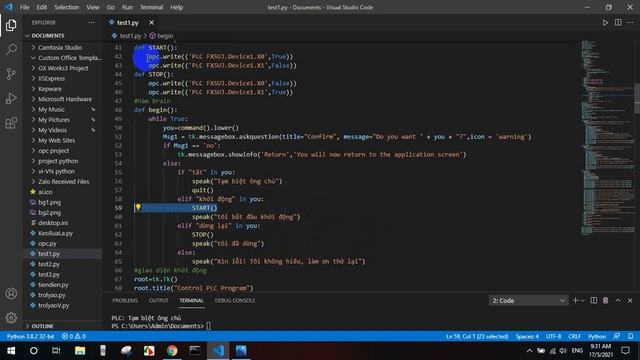Click the editor vertical scrollbar thumb

(637, 98)
